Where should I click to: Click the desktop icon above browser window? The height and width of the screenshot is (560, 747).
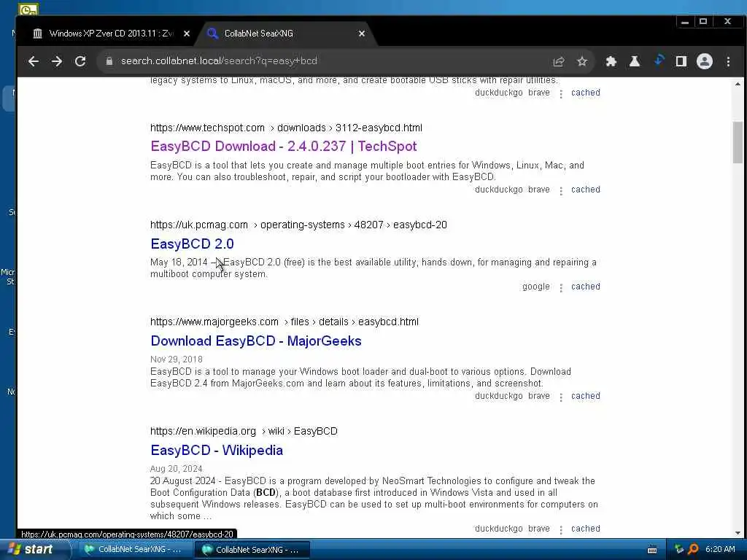[28, 9]
